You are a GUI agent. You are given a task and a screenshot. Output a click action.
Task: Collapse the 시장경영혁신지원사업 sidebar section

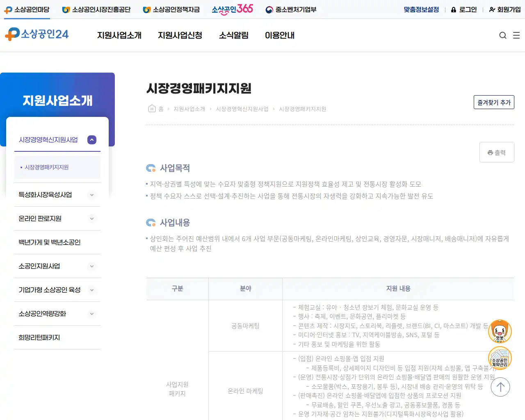pos(92,139)
